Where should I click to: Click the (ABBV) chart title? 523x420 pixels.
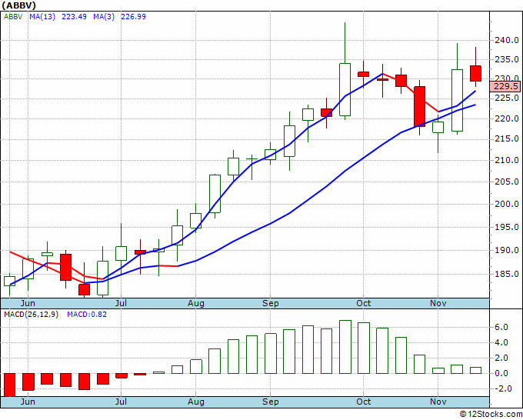[18, 5]
